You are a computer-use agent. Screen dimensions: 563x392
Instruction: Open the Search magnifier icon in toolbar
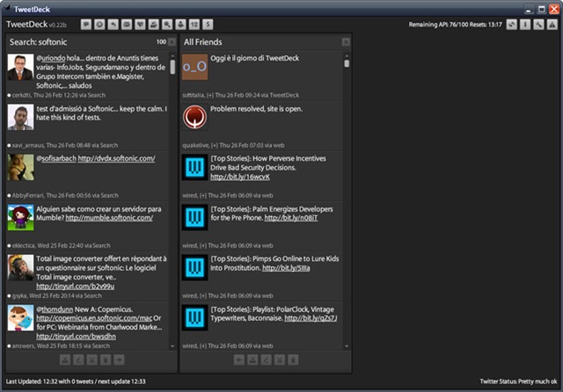[167, 25]
